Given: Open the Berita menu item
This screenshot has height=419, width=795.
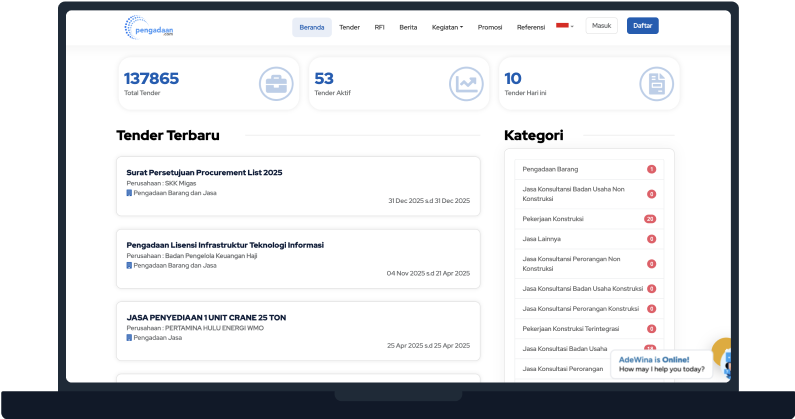Looking at the screenshot, I should (408, 27).
